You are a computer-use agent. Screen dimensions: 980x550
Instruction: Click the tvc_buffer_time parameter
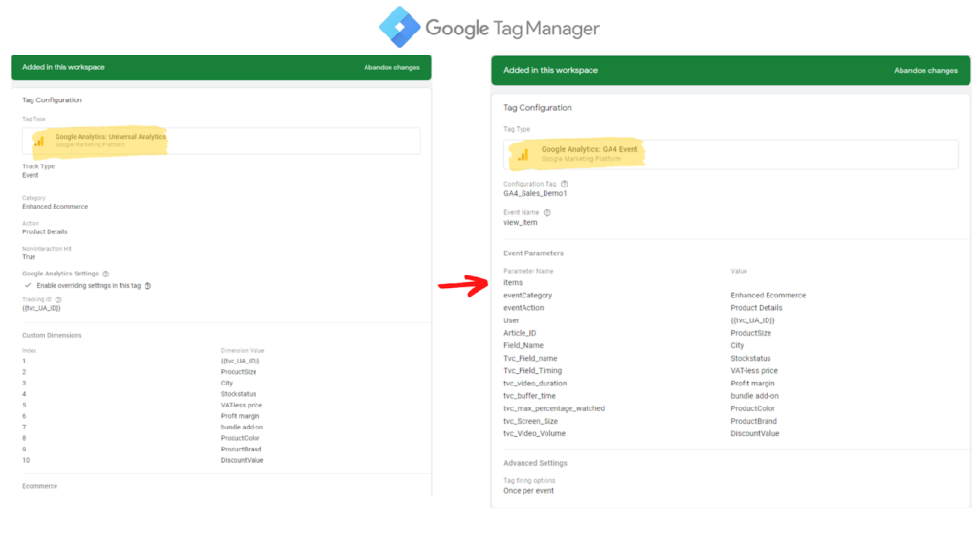click(x=529, y=396)
